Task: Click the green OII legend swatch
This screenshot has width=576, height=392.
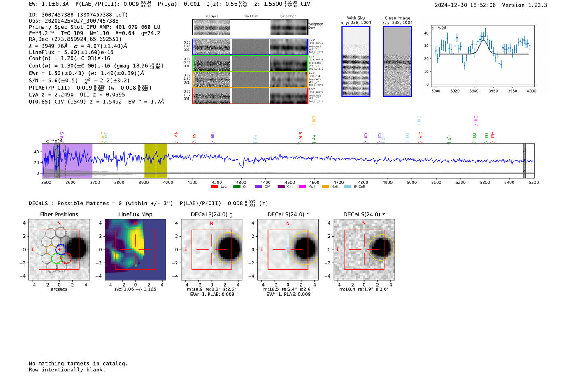Action: point(237,187)
